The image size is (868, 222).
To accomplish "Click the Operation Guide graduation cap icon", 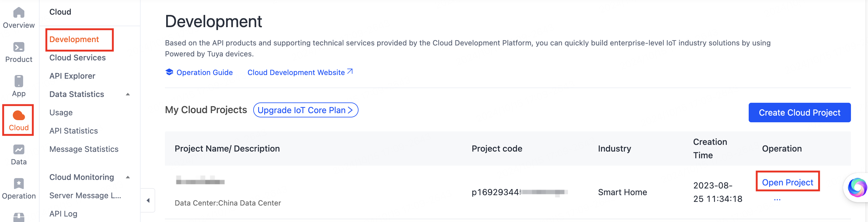I will coord(169,72).
